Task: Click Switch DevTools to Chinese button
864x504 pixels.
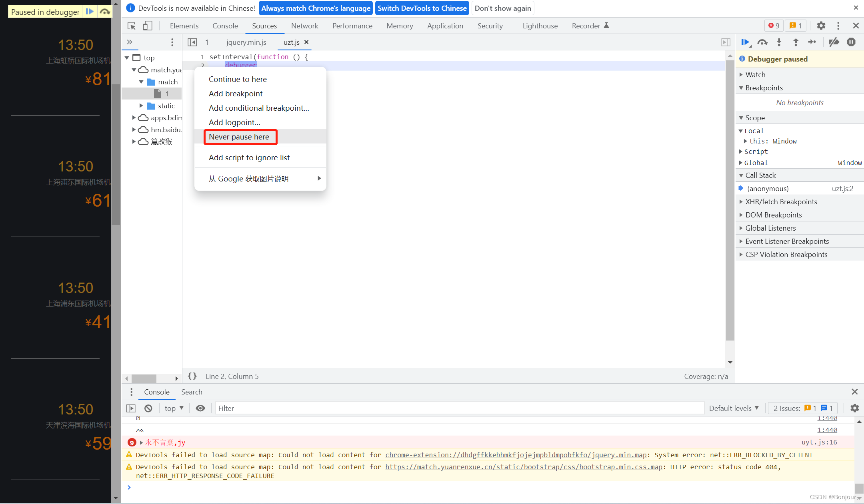Action: [422, 8]
